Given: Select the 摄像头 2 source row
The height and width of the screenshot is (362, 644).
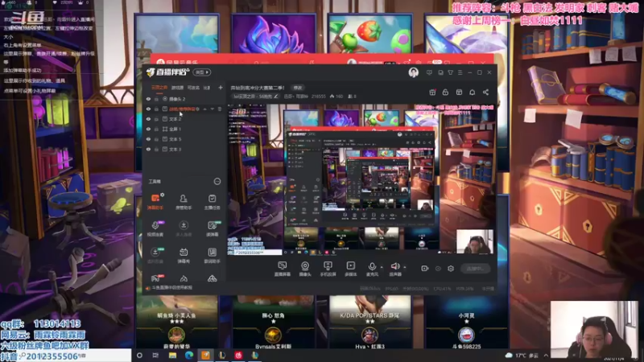Looking at the screenshot, I should [x=184, y=99].
